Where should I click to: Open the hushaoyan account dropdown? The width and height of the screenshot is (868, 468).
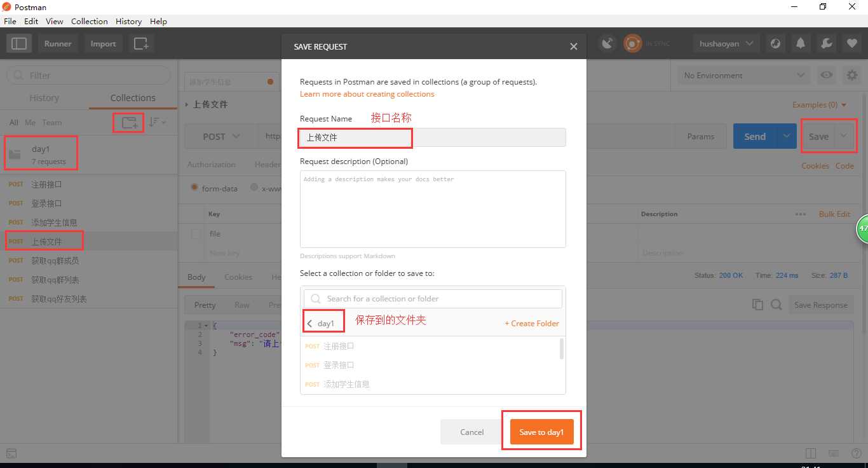[726, 44]
